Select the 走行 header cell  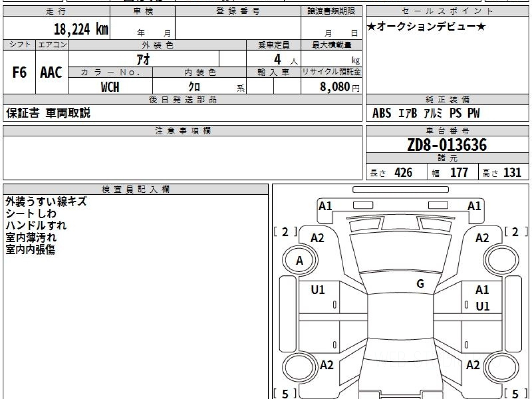pyautogui.click(x=56, y=12)
